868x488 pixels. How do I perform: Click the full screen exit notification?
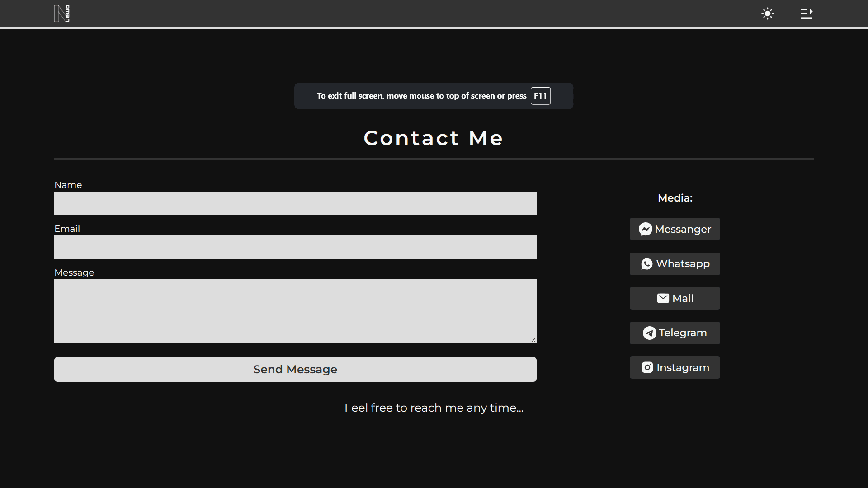click(x=434, y=96)
